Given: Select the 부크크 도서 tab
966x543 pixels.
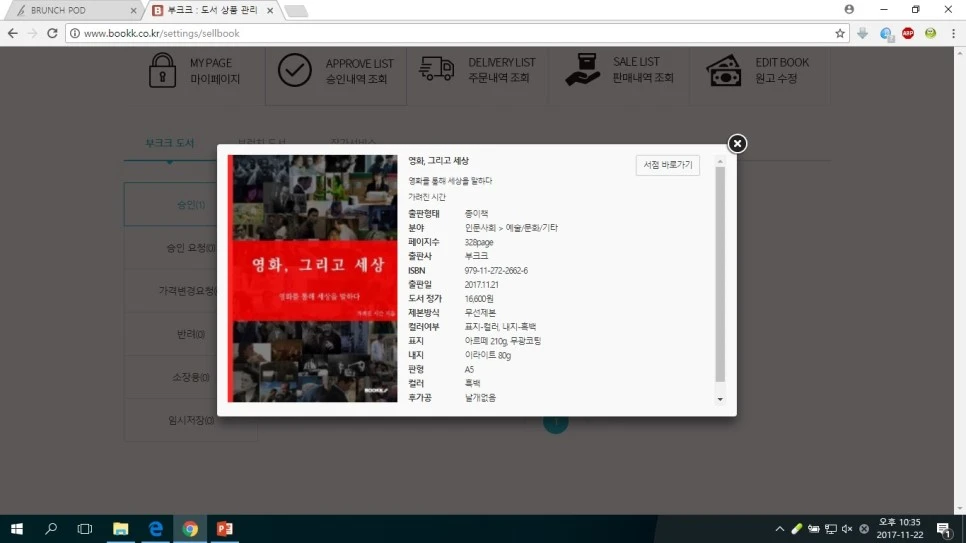Looking at the screenshot, I should [x=169, y=143].
